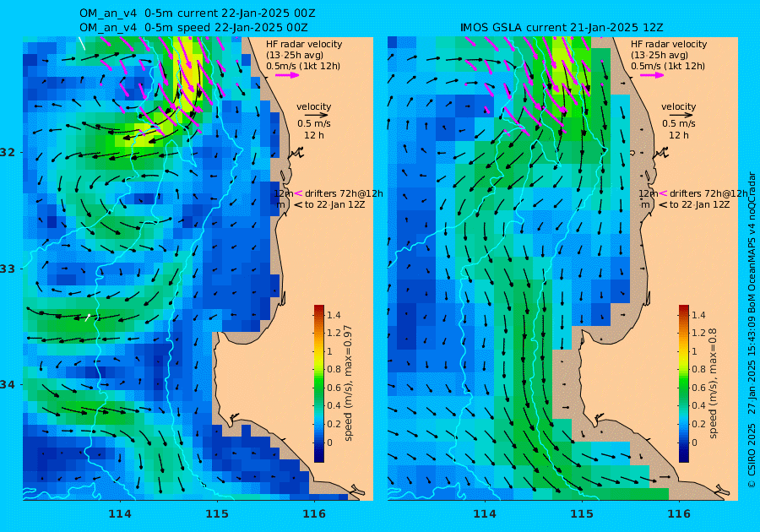Click the left map's magenta drifter marker icon
Image resolution: width=760 pixels, height=532 pixels.
click(x=298, y=193)
